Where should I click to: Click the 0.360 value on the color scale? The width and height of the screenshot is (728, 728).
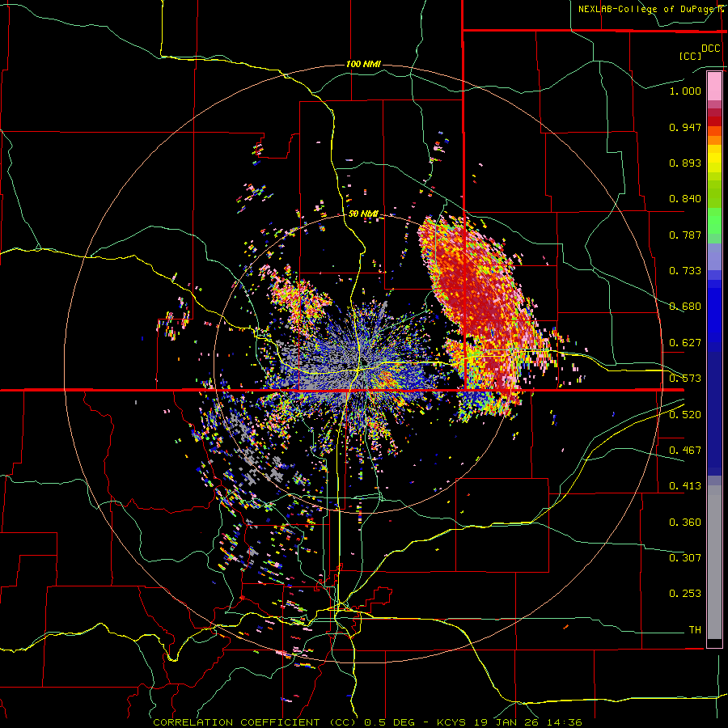tap(685, 523)
